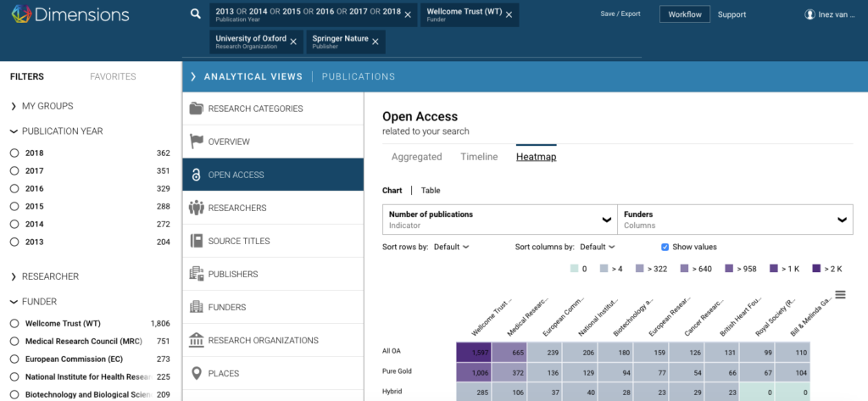Click the user profile avatar icon
The height and width of the screenshot is (401, 868).
(810, 14)
